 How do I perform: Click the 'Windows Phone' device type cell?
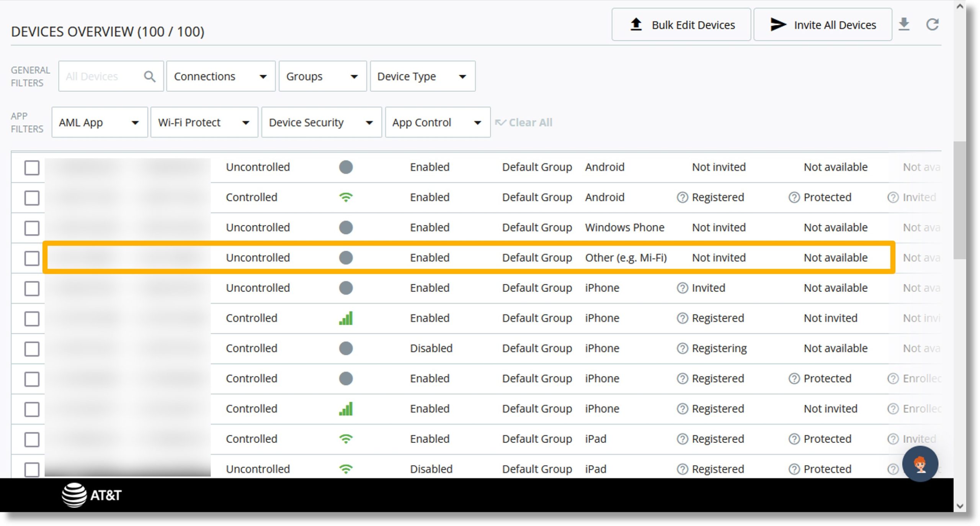coord(624,227)
